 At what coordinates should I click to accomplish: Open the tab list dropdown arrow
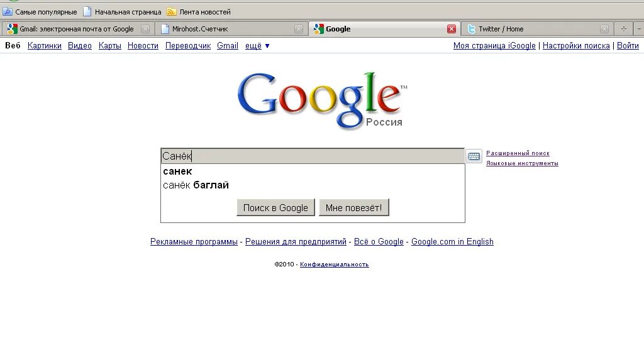pos(639,29)
